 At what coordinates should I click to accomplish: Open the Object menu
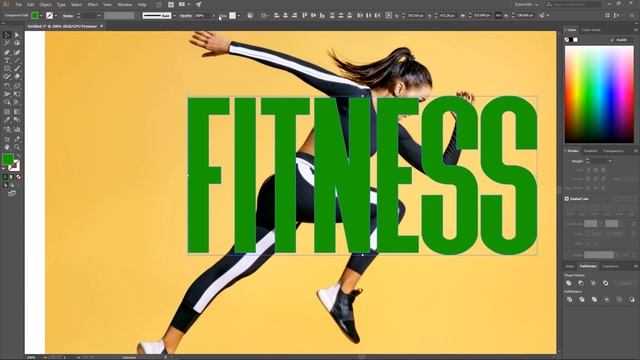[x=45, y=4]
